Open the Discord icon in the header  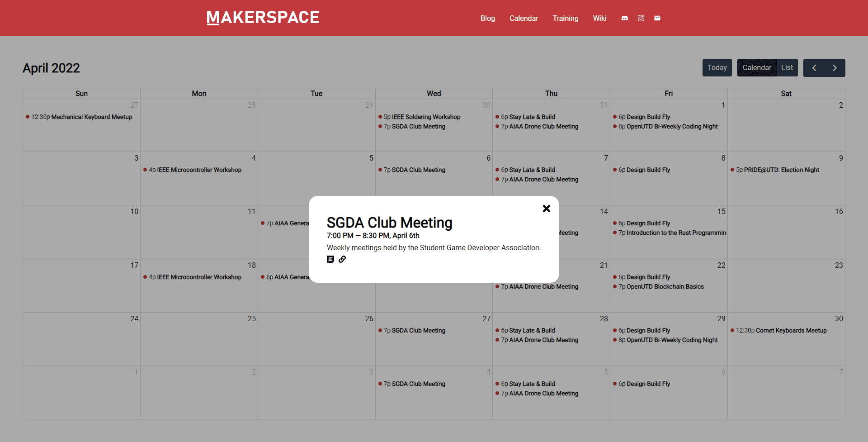(624, 18)
